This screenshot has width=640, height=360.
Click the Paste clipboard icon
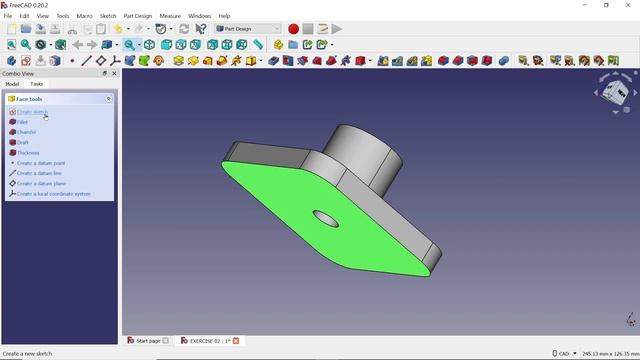[101, 29]
